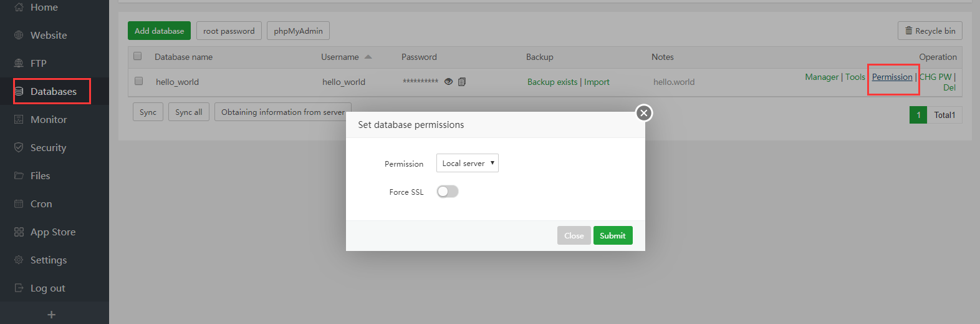Sort table by Username column arrow
This screenshot has width=980, height=324.
pos(368,57)
